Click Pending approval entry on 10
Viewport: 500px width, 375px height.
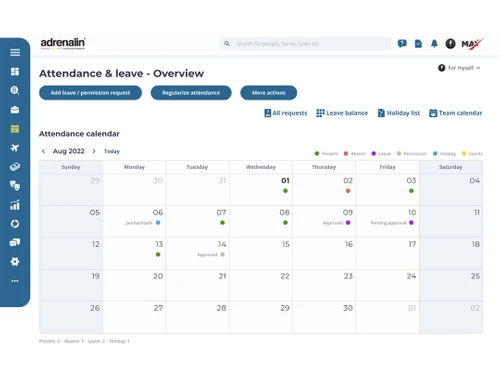392,223
